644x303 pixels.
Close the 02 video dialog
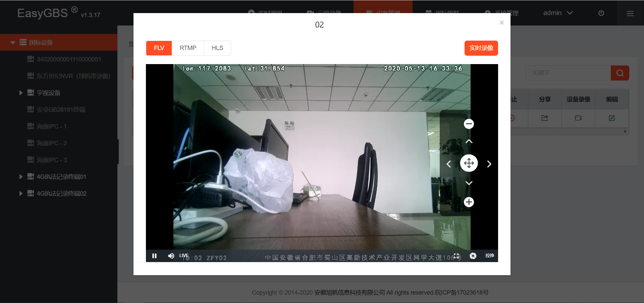pyautogui.click(x=501, y=22)
